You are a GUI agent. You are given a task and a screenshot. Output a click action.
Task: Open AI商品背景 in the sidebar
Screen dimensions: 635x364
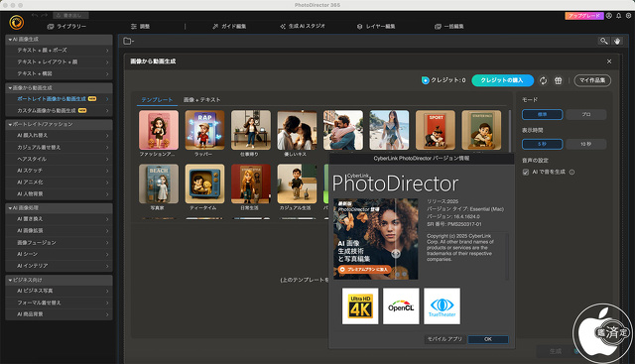click(59, 314)
